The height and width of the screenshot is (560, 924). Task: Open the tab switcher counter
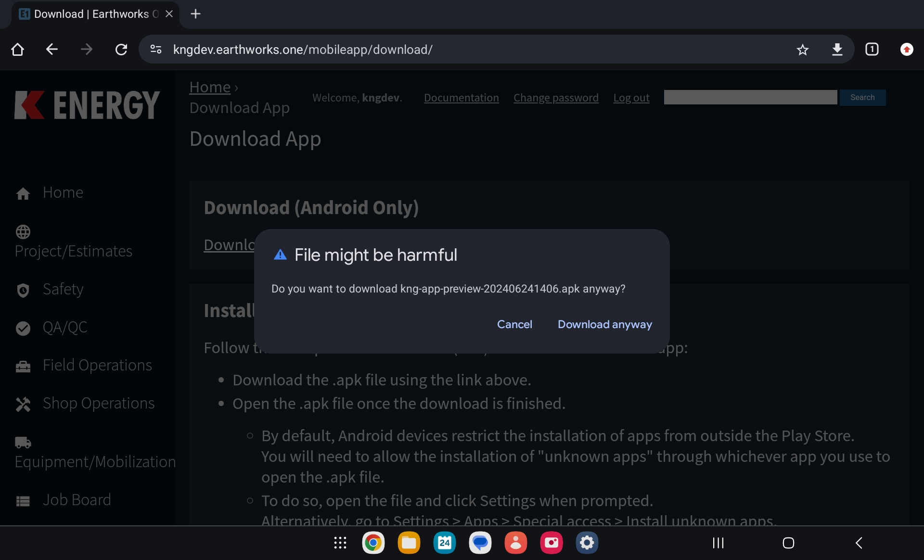tap(872, 50)
